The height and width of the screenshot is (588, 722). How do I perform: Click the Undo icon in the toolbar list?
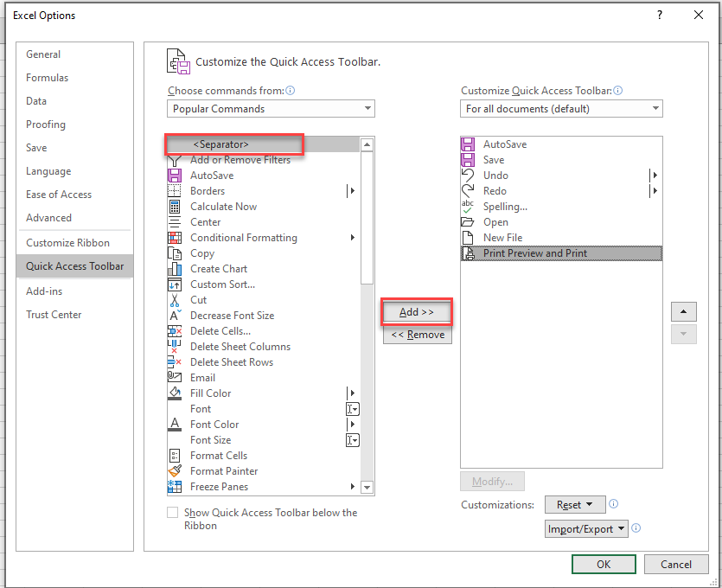tap(468, 176)
